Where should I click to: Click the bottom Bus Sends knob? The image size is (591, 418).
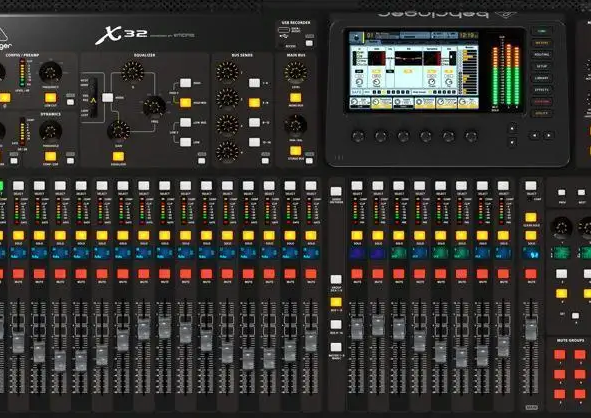point(227,152)
